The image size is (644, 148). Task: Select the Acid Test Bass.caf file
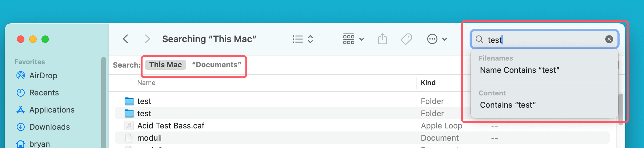click(x=171, y=126)
